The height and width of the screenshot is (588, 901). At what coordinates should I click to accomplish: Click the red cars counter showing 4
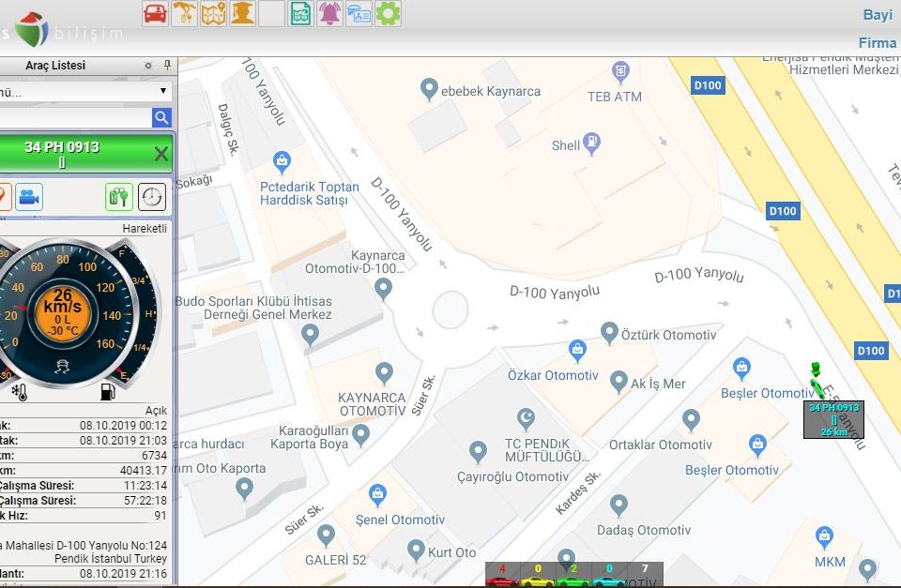[502, 574]
